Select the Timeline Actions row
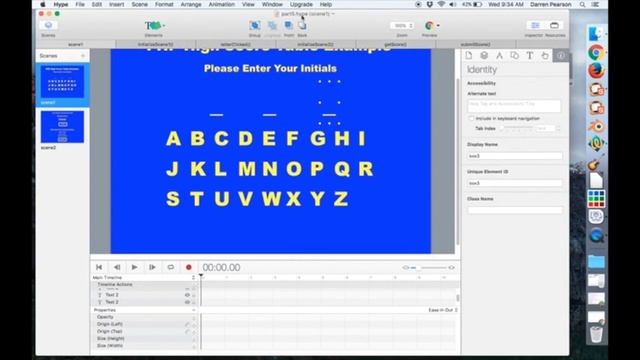The image size is (640, 360). point(144,284)
